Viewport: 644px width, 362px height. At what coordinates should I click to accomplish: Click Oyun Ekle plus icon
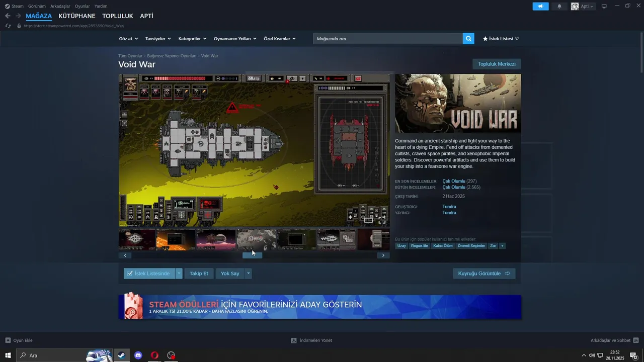(8, 340)
